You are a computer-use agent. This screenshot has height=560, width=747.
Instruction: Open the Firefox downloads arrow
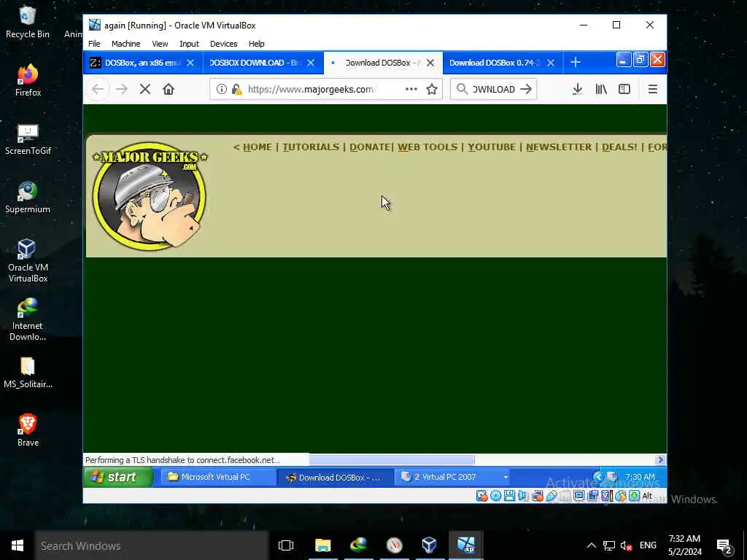coord(578,89)
